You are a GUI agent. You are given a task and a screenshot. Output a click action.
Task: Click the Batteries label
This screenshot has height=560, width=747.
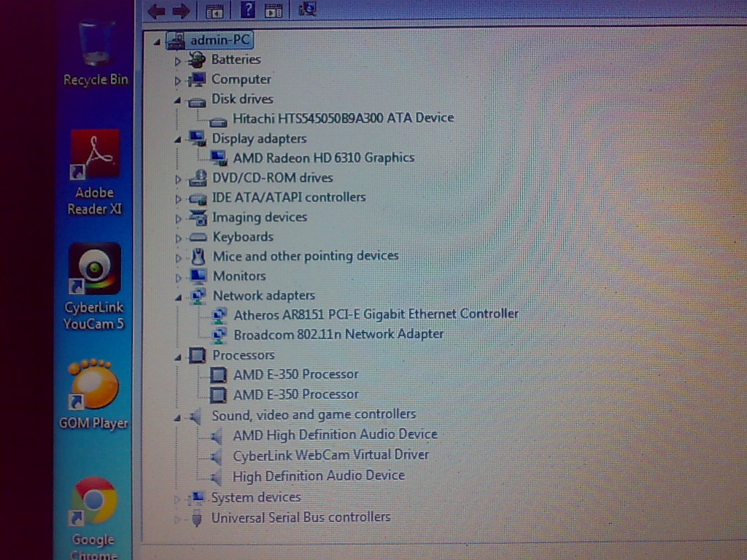click(x=236, y=60)
